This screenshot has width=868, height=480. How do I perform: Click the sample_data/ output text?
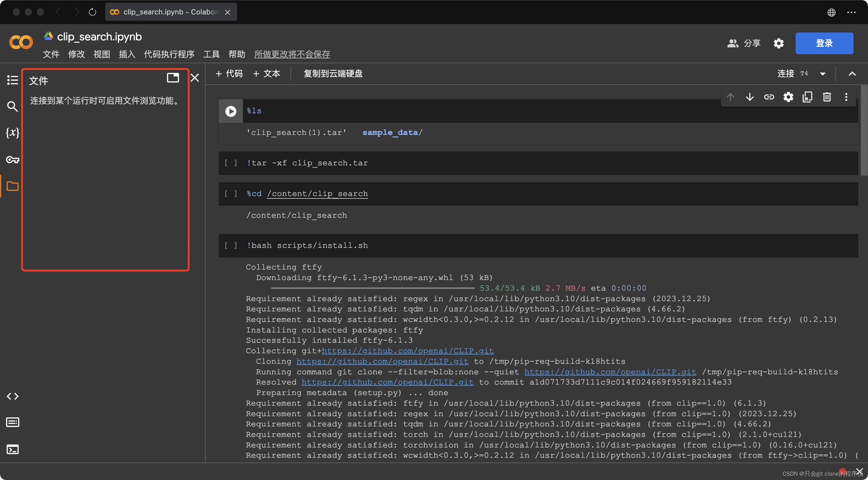392,132
